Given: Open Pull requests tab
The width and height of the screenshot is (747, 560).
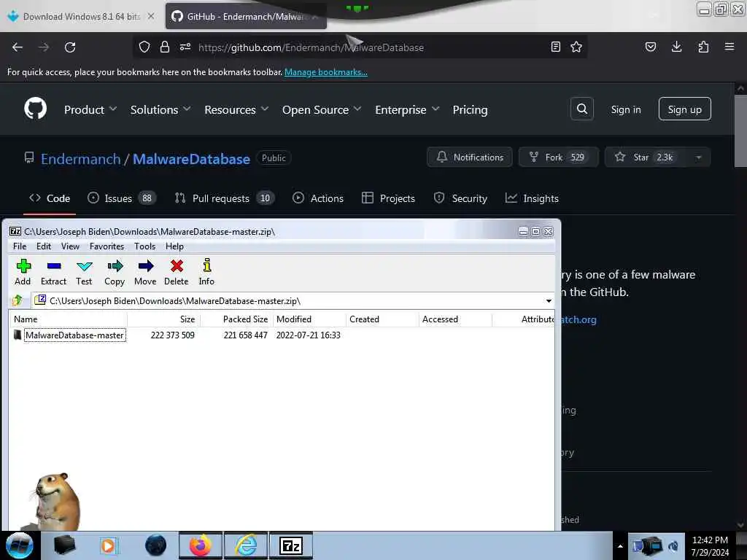Looking at the screenshot, I should 225,198.
